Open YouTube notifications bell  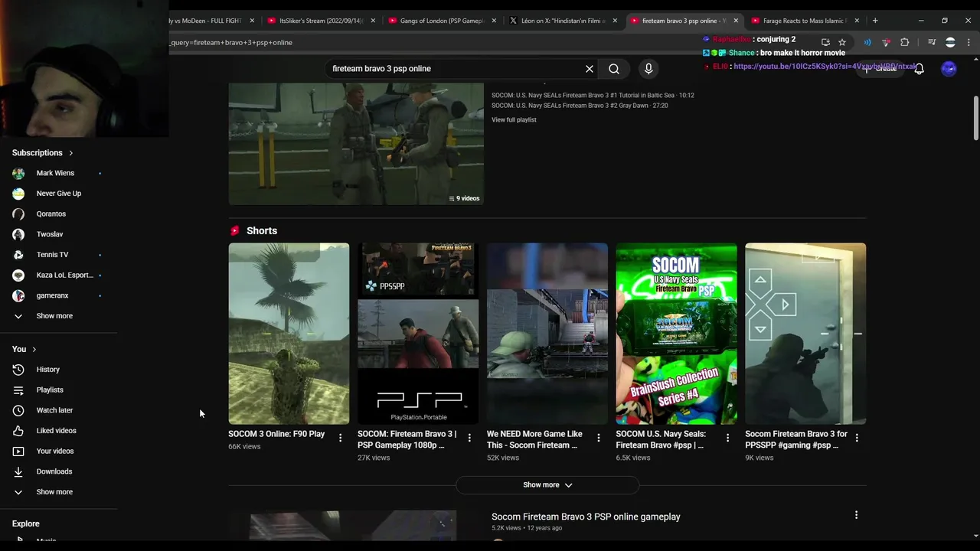pyautogui.click(x=920, y=69)
